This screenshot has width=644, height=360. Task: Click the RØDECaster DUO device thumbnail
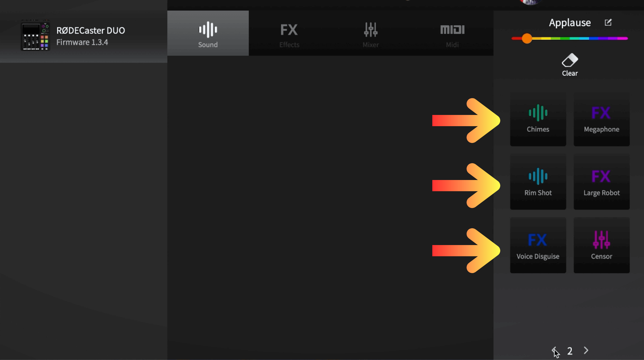tap(35, 36)
